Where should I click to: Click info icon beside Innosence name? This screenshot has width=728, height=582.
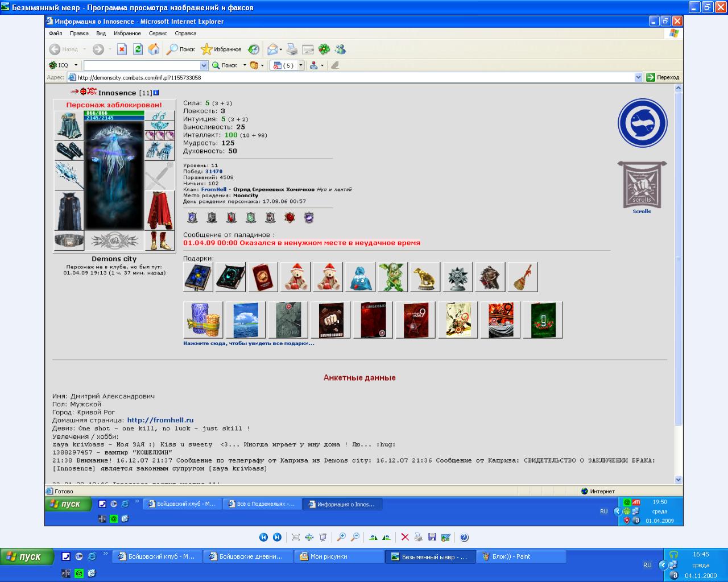click(x=156, y=93)
